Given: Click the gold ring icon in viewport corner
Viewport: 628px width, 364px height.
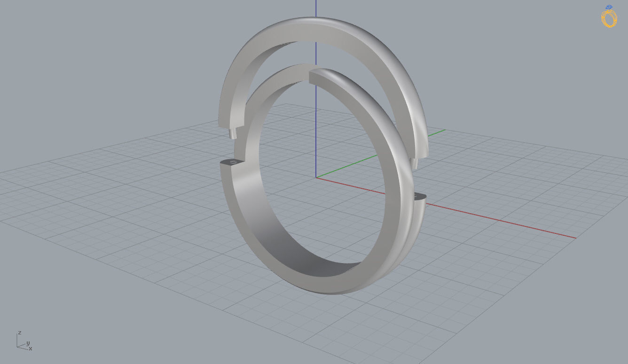Looking at the screenshot, I should 609,16.
